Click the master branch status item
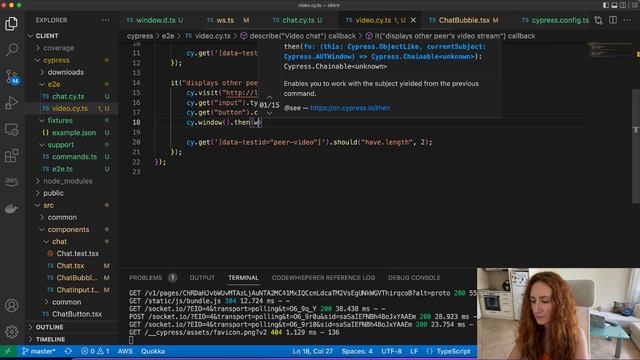This screenshot has width=640, height=360. 39,351
